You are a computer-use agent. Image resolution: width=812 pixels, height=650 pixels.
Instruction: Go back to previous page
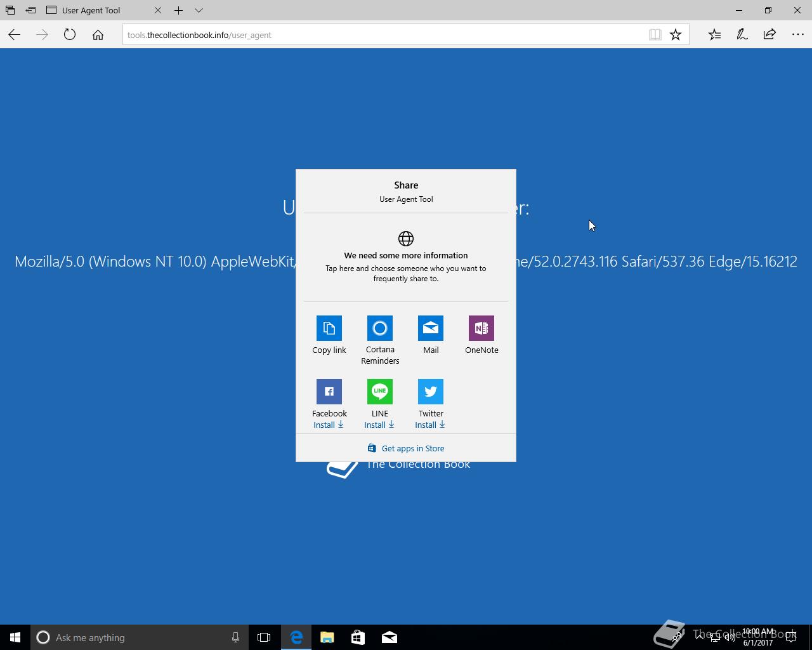[15, 35]
